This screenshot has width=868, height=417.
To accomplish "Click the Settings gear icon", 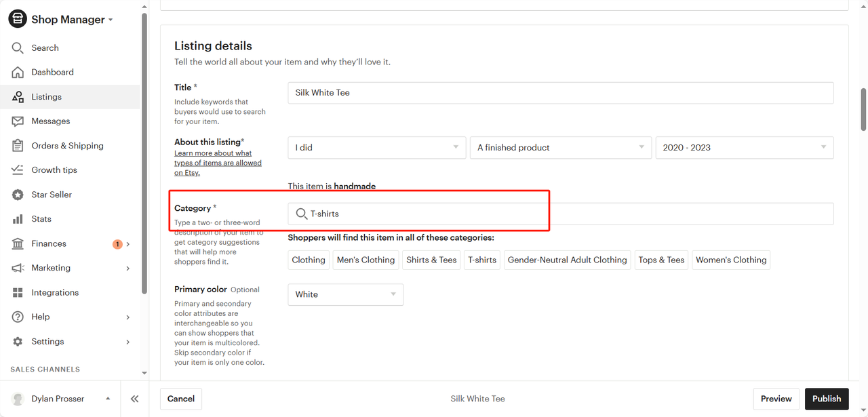I will [x=18, y=342].
